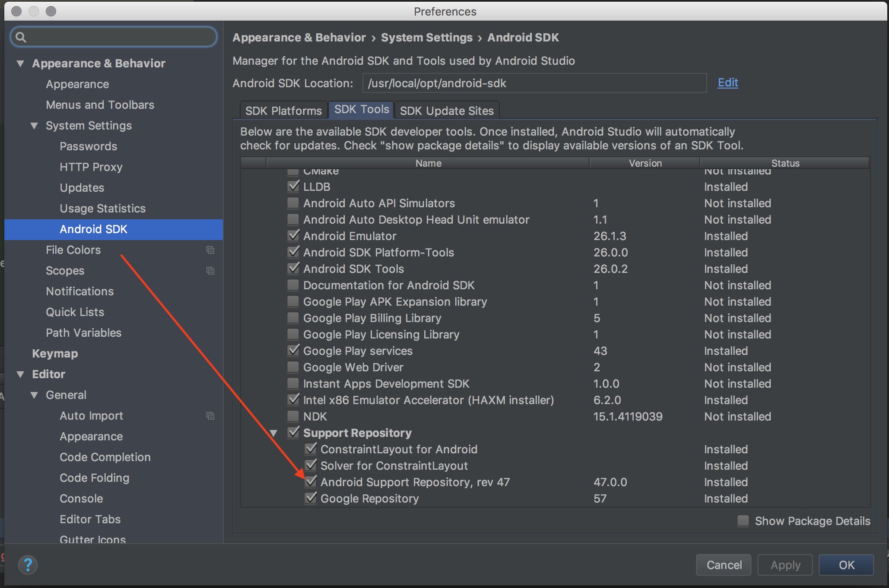Click the help question mark icon
The width and height of the screenshot is (889, 588).
[28, 565]
